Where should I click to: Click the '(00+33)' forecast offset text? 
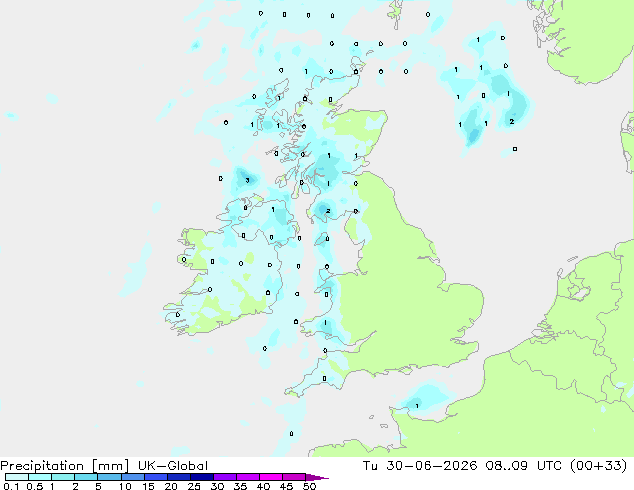click(598, 466)
